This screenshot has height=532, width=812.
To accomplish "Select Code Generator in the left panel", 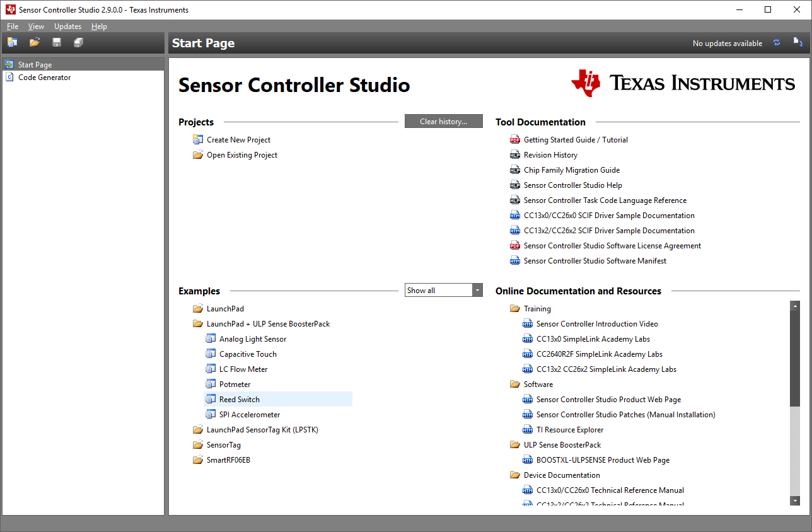I will coord(83,77).
